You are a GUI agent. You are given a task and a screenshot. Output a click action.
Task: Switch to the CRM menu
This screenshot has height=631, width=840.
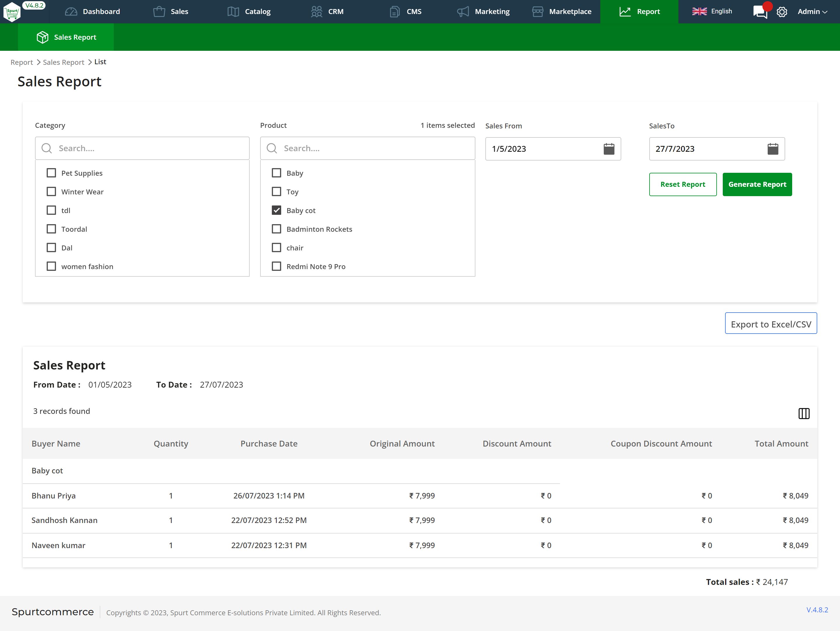point(327,12)
